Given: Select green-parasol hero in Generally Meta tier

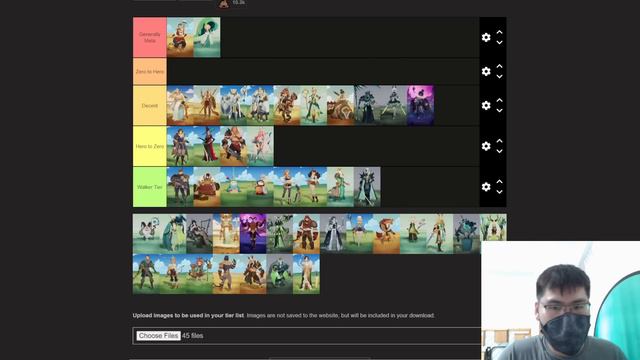Looking at the screenshot, I should 207,37.
